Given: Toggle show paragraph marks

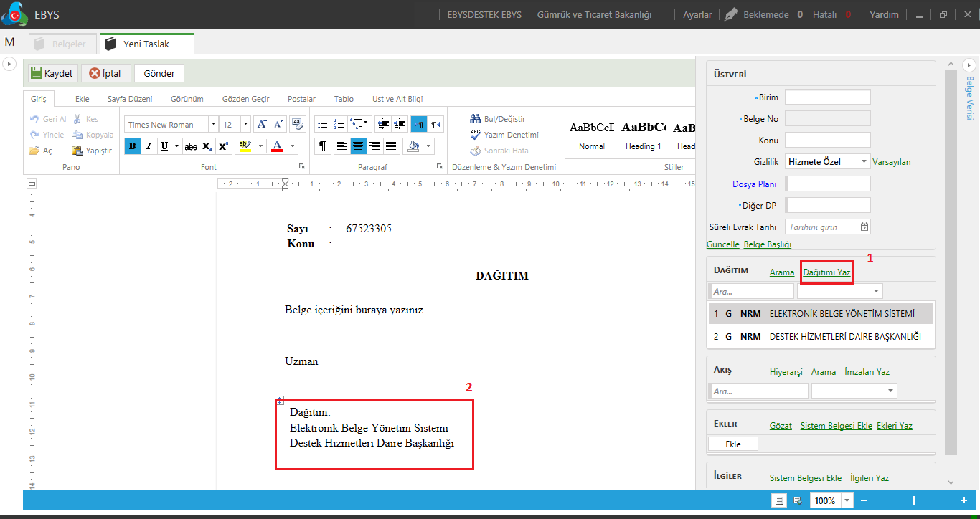Looking at the screenshot, I should 323,146.
